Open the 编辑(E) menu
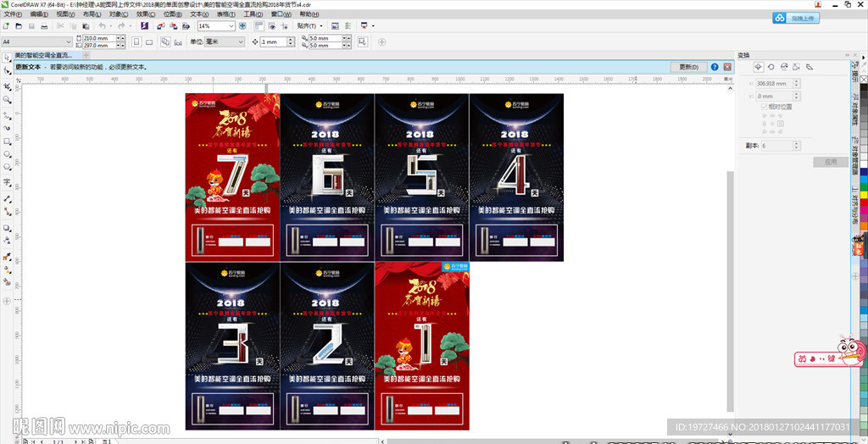The width and height of the screenshot is (868, 444). (39, 14)
